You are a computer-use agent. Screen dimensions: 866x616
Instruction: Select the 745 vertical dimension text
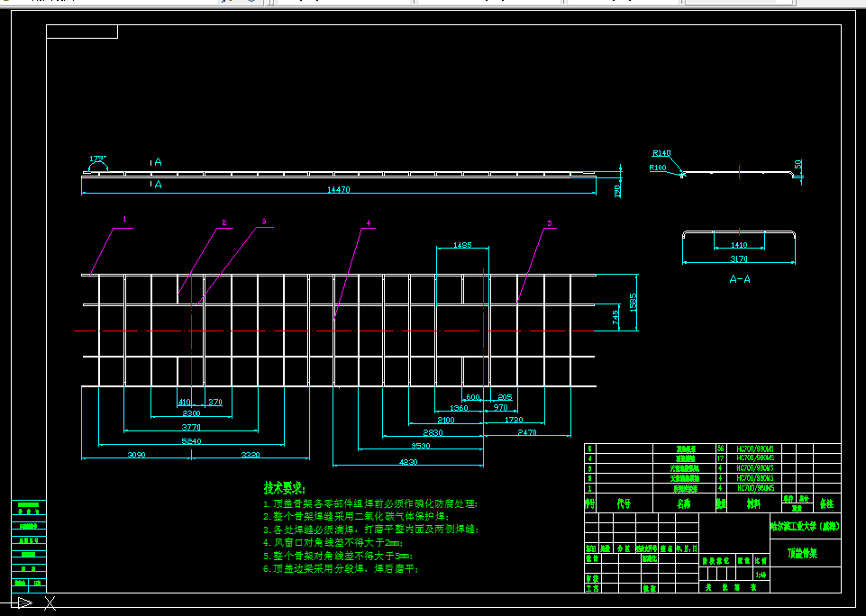coord(615,318)
